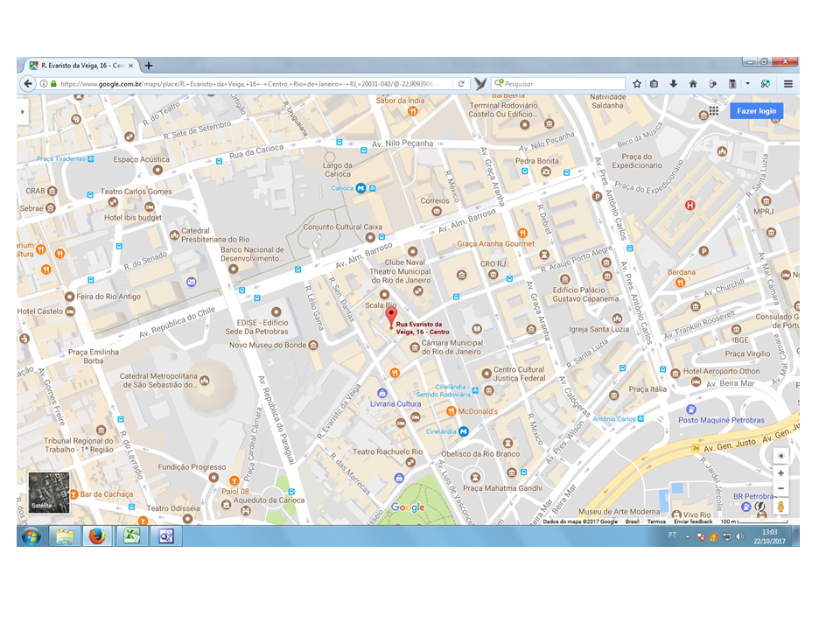Focus the Pesquisar search field

558,84
